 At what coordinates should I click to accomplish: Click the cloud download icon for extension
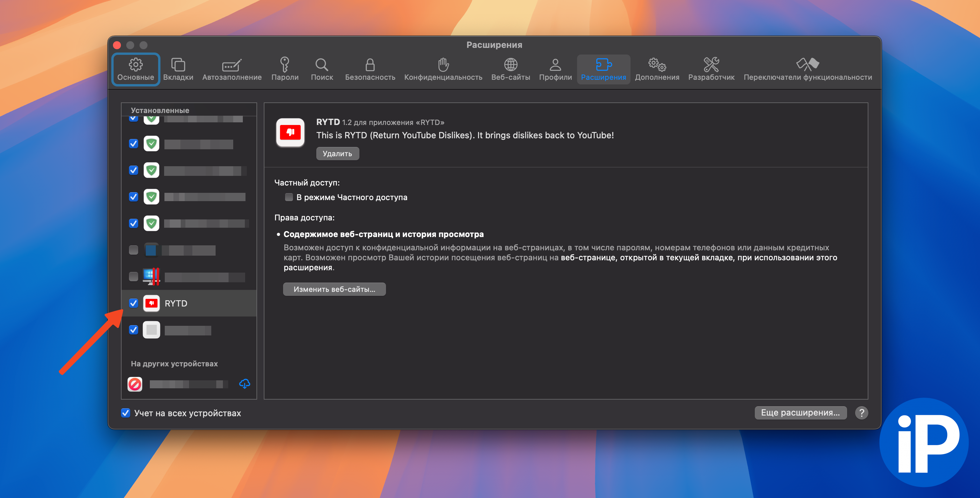[x=245, y=384]
